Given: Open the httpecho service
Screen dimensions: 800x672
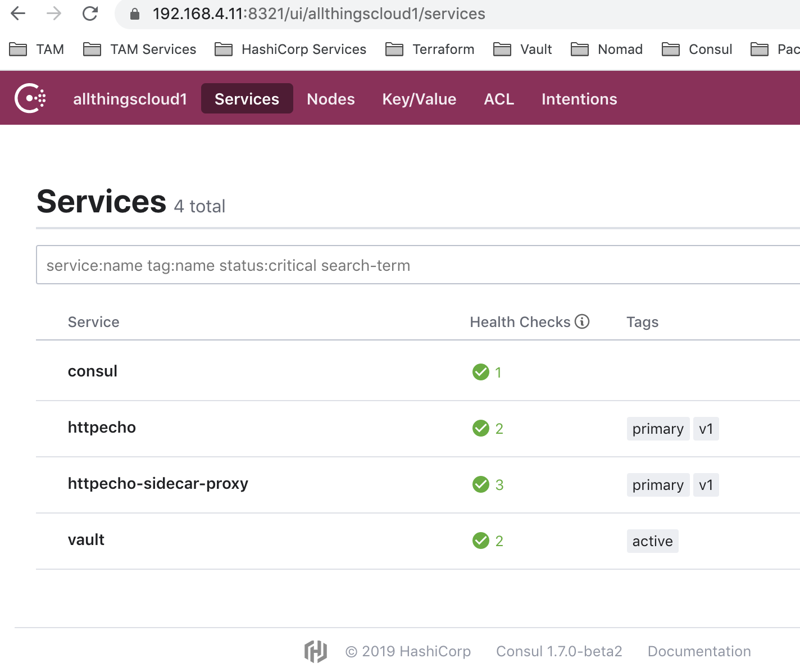Looking at the screenshot, I should click(x=102, y=428).
